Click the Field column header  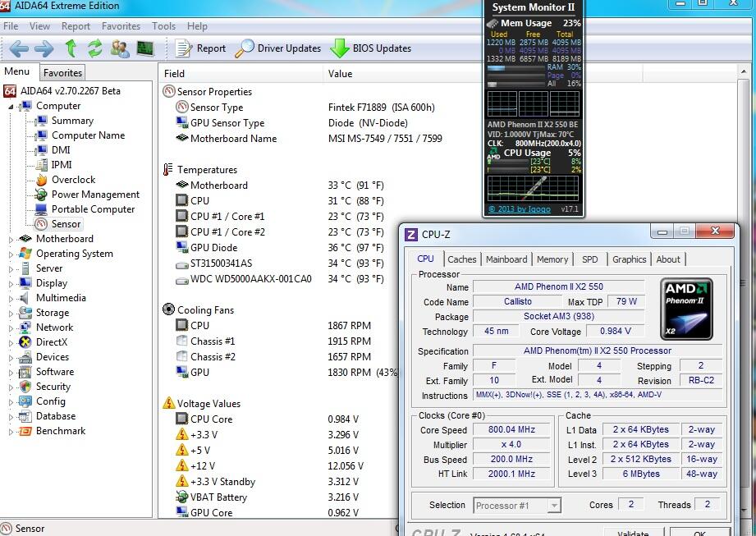pos(241,73)
